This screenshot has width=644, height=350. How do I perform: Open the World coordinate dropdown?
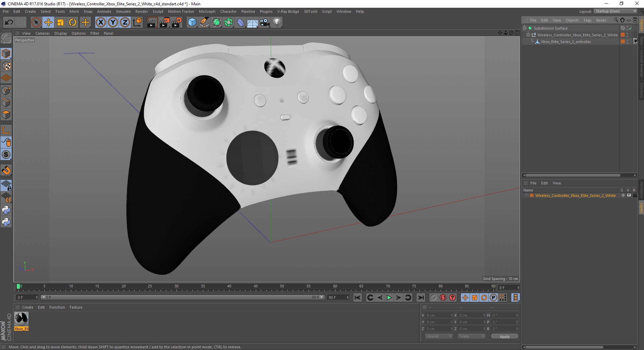[439, 336]
